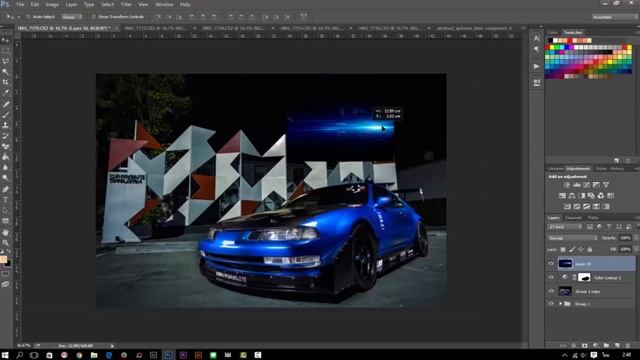Click the layer style fx button
640x360 pixels.
coord(574,345)
